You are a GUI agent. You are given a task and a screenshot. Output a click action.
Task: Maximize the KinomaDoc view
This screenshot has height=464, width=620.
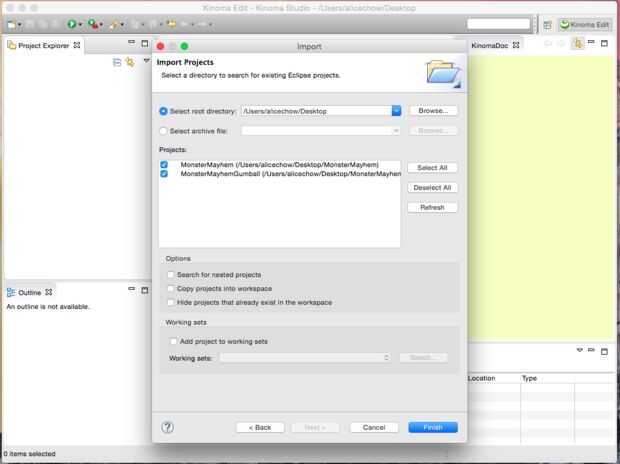coord(604,43)
